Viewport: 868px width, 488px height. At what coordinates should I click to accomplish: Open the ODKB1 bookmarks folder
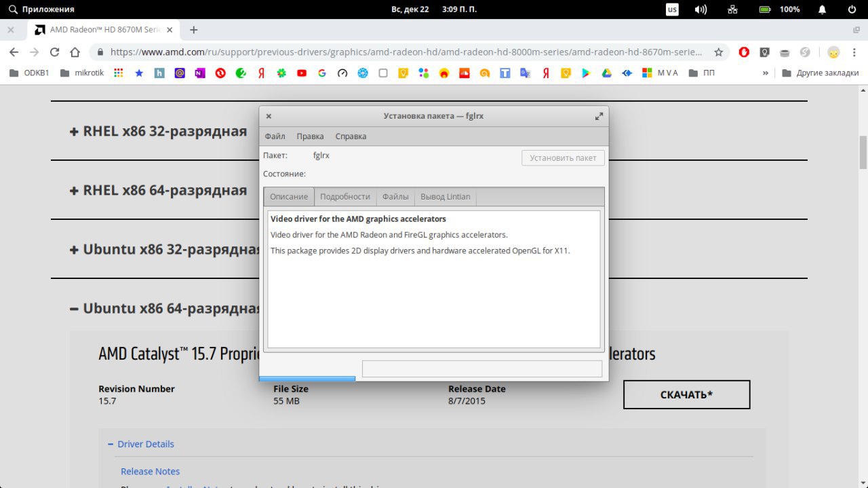coord(28,73)
